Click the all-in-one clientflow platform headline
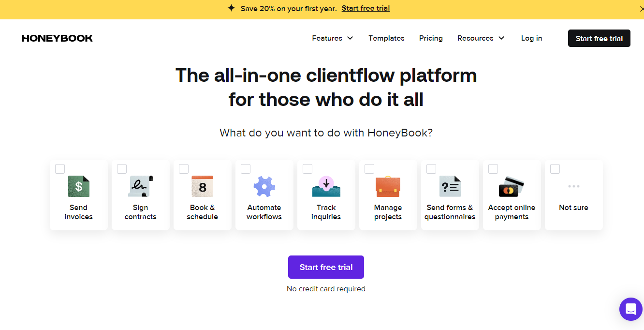 point(326,88)
